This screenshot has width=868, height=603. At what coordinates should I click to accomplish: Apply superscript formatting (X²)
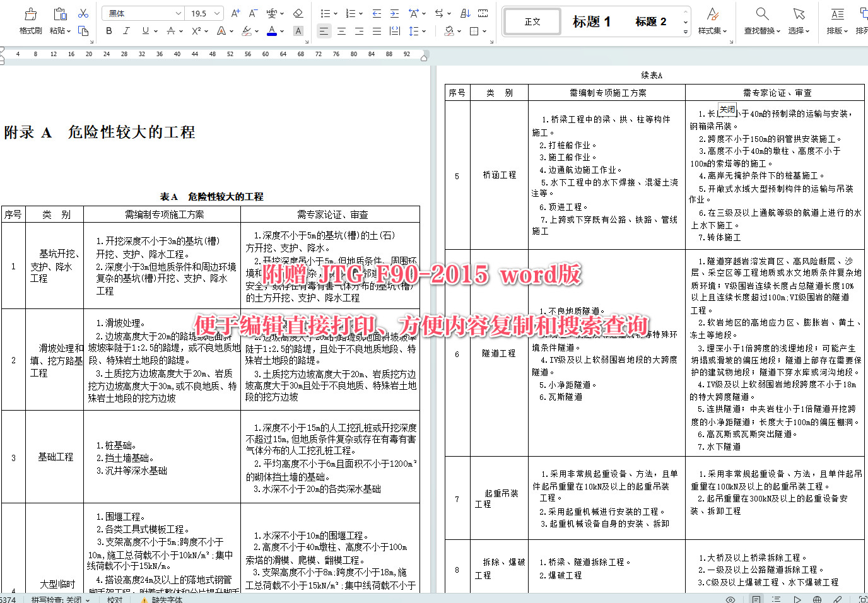pyautogui.click(x=195, y=30)
